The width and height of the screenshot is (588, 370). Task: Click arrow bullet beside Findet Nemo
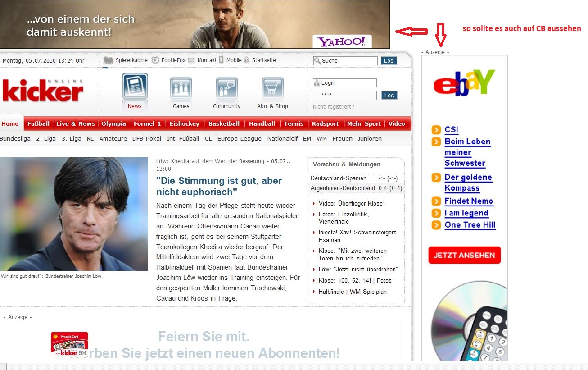(436, 201)
